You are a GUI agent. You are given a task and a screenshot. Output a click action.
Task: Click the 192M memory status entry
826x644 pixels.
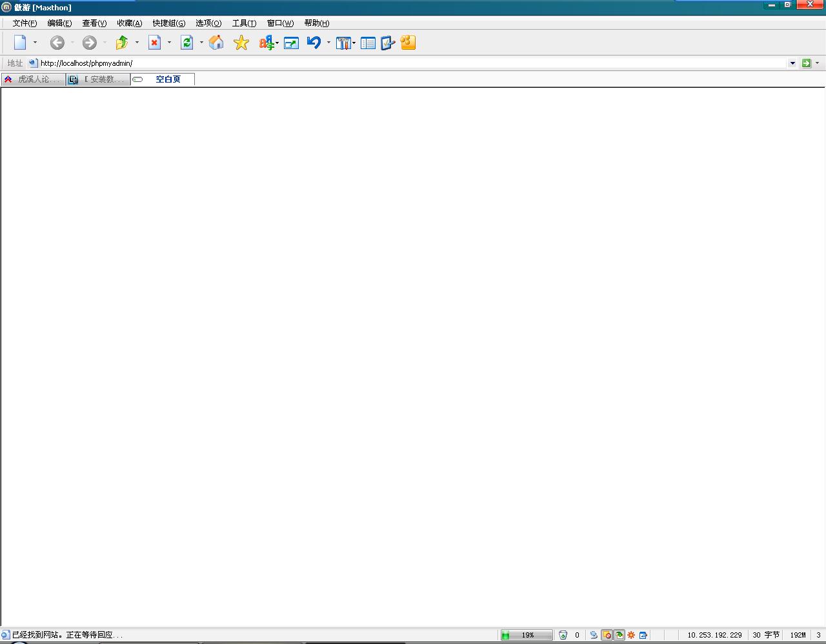tap(798, 635)
